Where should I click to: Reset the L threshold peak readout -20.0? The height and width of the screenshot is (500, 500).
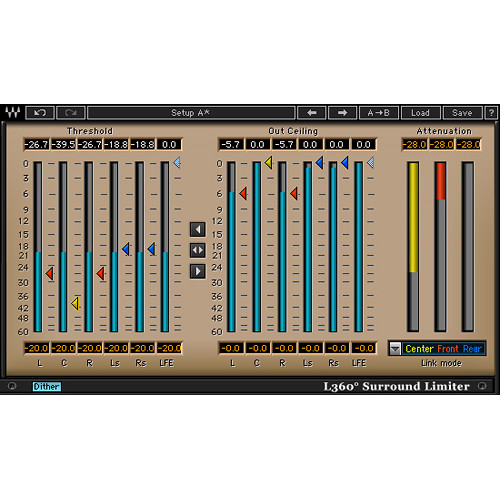(x=36, y=348)
